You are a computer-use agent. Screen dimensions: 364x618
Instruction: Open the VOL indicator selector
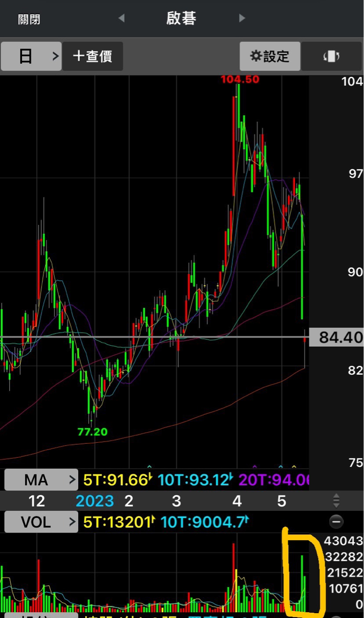click(41, 522)
